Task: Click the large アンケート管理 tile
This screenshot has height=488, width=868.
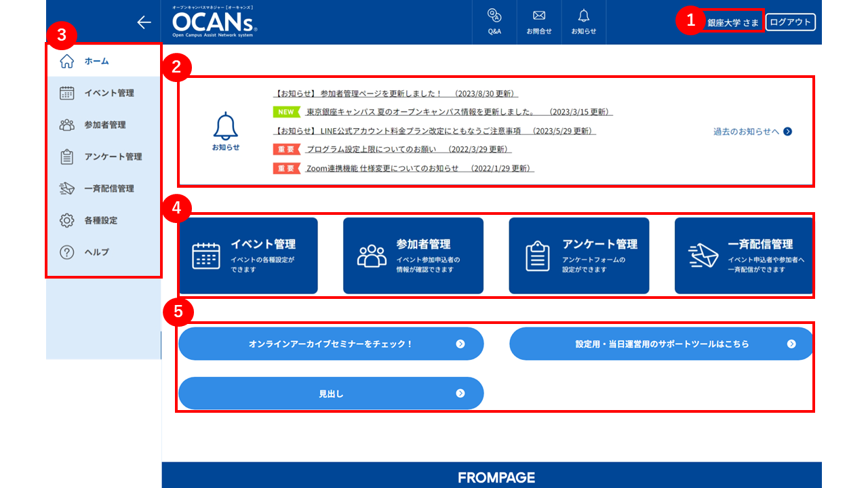Action: [579, 256]
